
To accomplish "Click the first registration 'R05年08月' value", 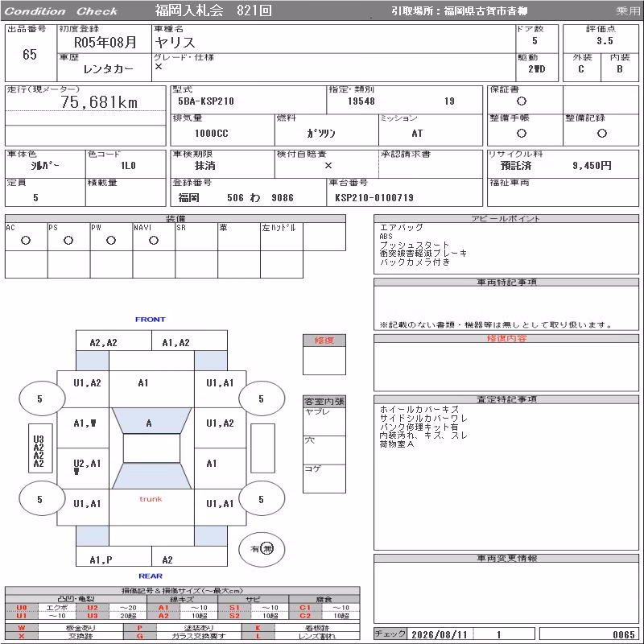I will click(105, 42).
